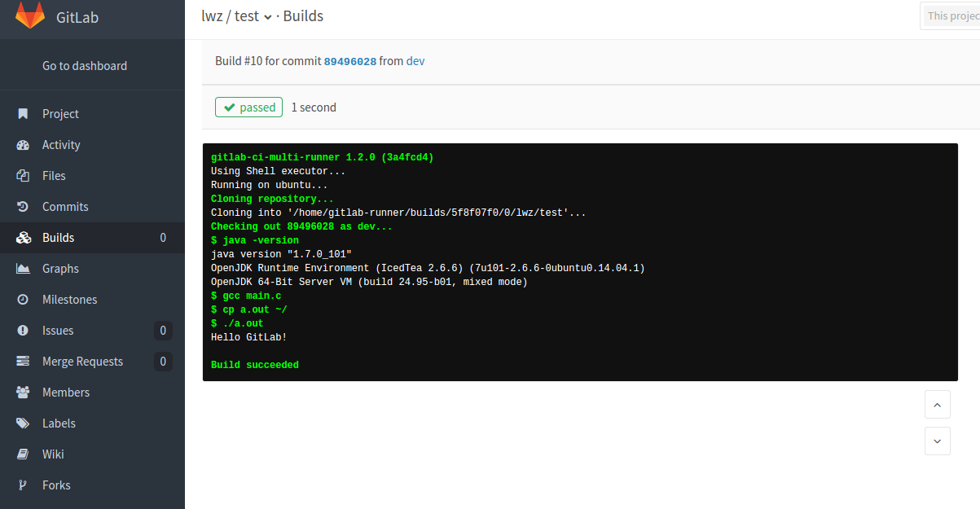Screen dimensions: 980x509
Task: Click the gitlab-ci-multi-runner 1.2.0 header line
Action: (x=323, y=158)
